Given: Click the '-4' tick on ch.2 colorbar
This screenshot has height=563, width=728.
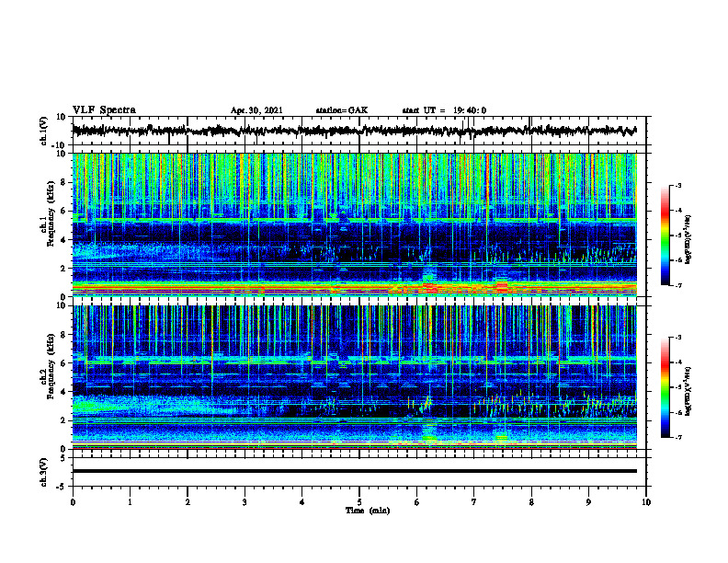Looking at the screenshot, I should (677, 362).
